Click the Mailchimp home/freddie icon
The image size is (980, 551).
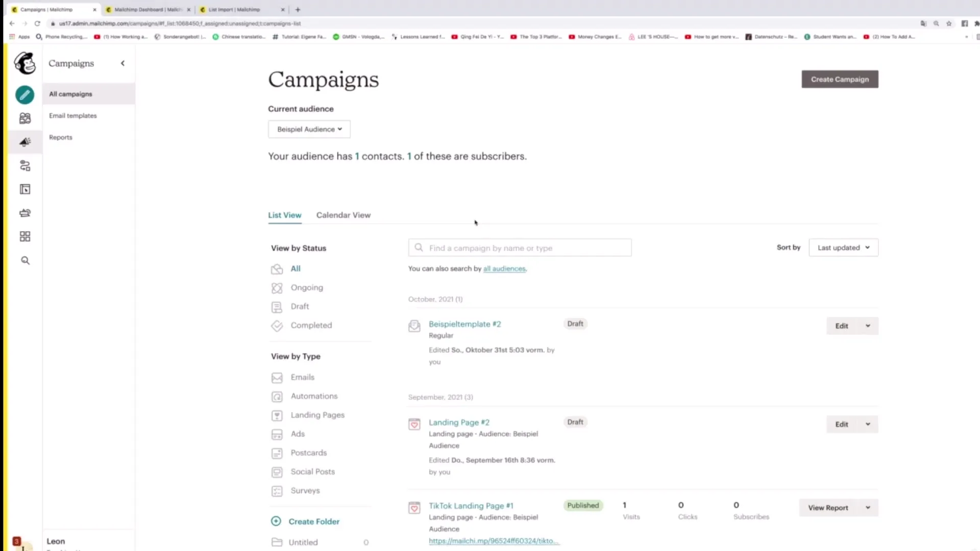tap(24, 63)
